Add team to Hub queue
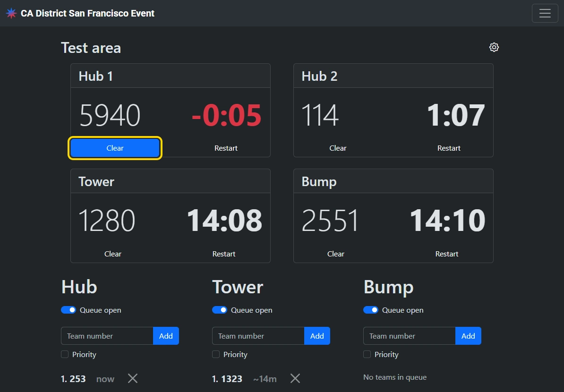Viewport: 564px width, 392px height. coord(166,336)
